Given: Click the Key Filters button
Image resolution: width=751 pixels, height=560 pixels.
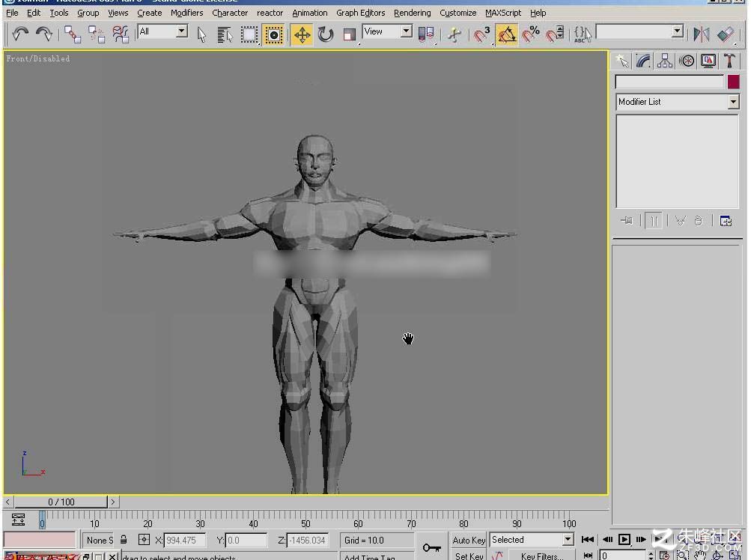Looking at the screenshot, I should pyautogui.click(x=541, y=556).
